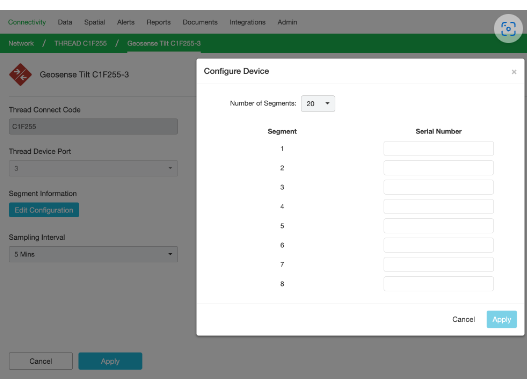This screenshot has height=379, width=527.
Task: Expand the Sampling Interval dropdown
Action: click(x=93, y=254)
